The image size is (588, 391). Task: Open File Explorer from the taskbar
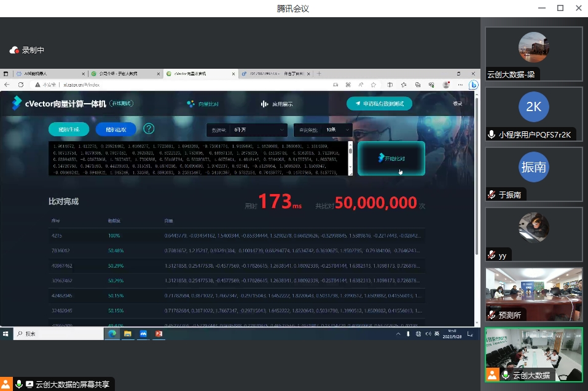[128, 334]
